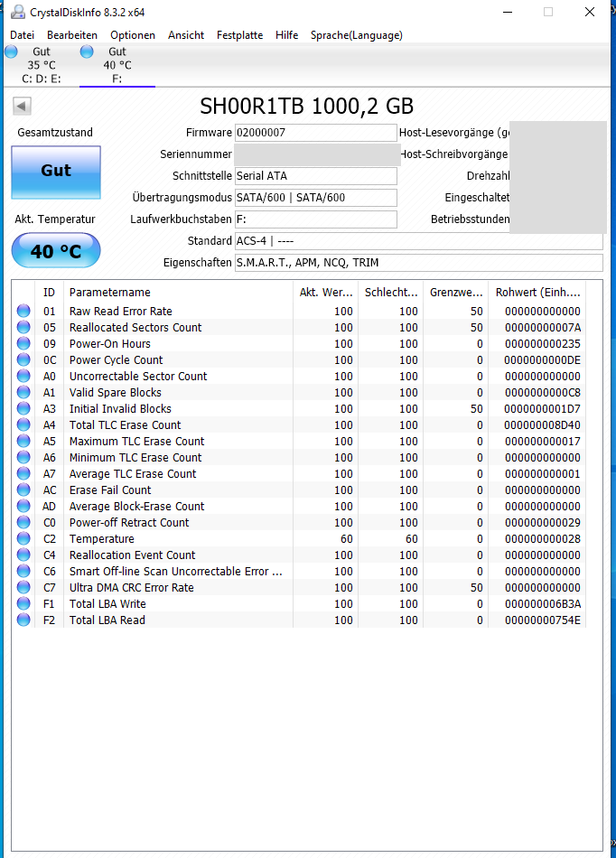Click health orb of disk C: D: E:
The image size is (616, 858).
[11, 51]
